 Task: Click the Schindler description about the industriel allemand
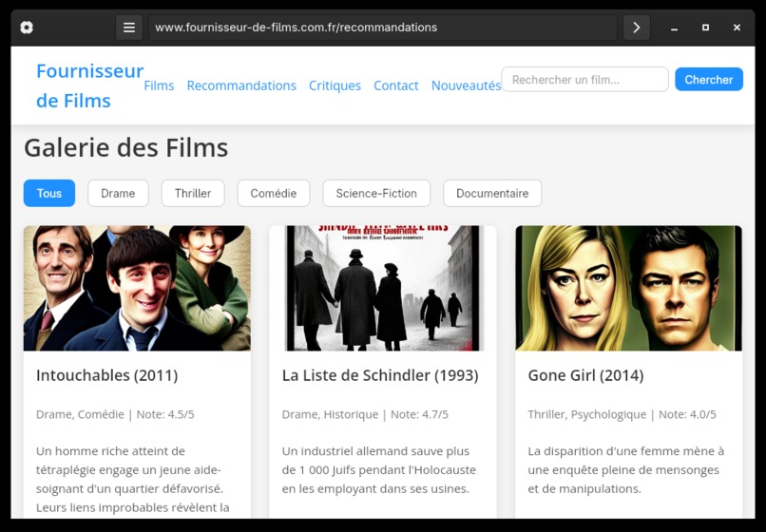click(x=379, y=469)
